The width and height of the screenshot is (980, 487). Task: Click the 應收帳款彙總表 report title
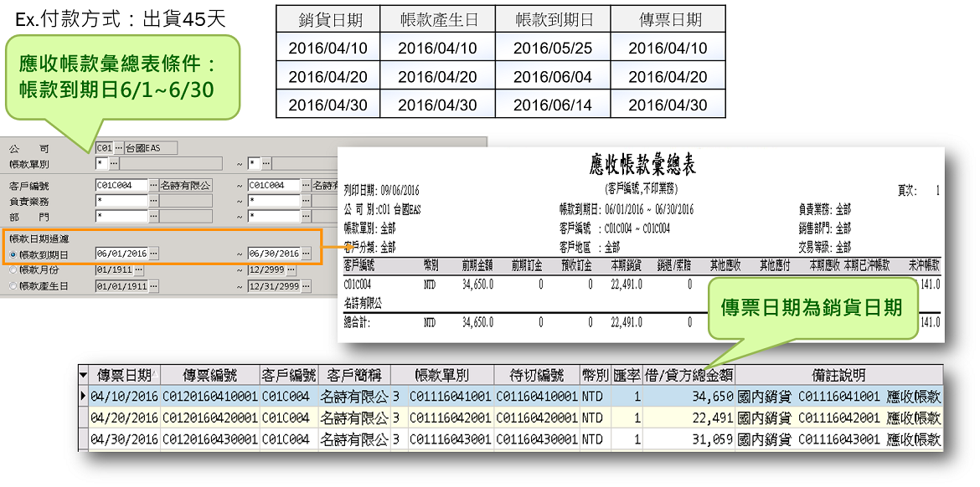(x=642, y=166)
